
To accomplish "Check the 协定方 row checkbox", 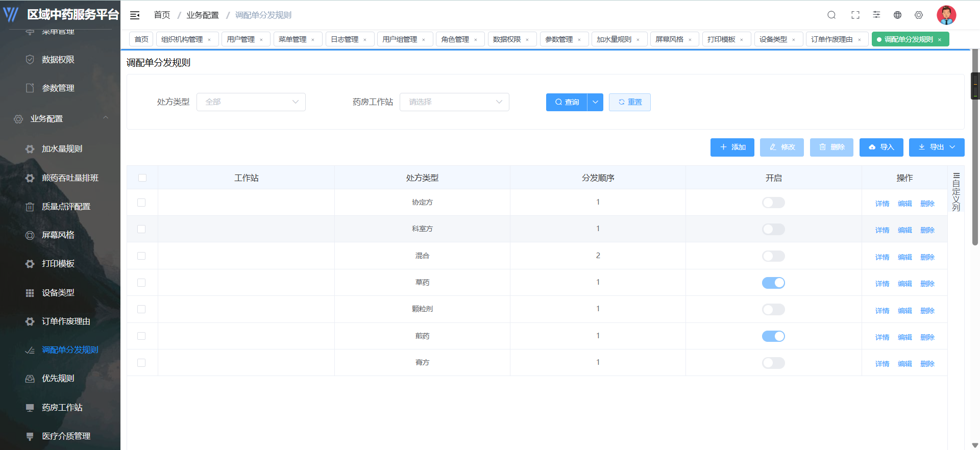I will (x=141, y=203).
